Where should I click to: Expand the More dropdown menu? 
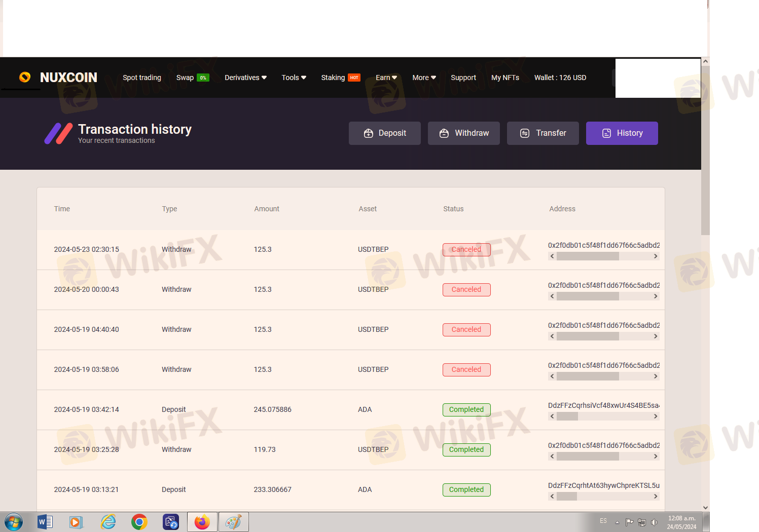coord(424,78)
